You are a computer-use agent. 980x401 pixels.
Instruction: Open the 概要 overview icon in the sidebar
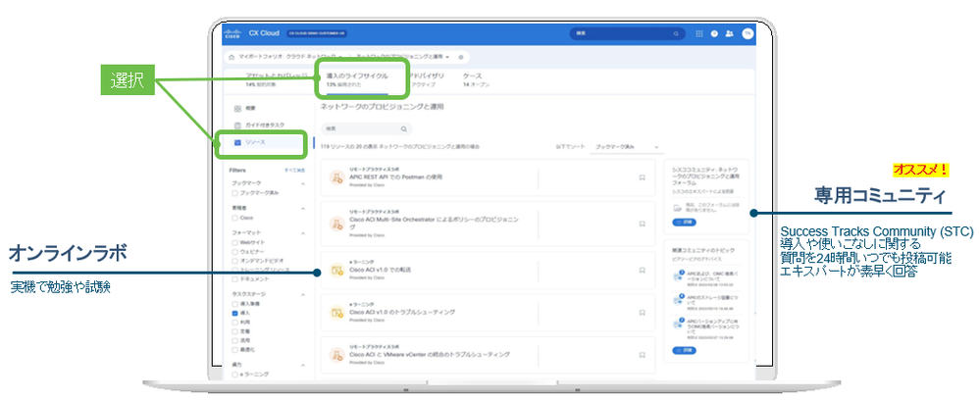click(x=237, y=108)
